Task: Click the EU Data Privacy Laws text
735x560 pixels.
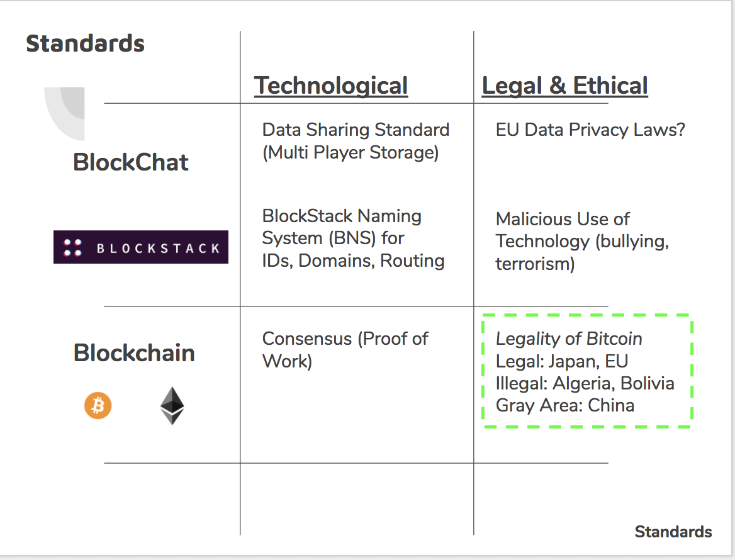Action: click(590, 130)
